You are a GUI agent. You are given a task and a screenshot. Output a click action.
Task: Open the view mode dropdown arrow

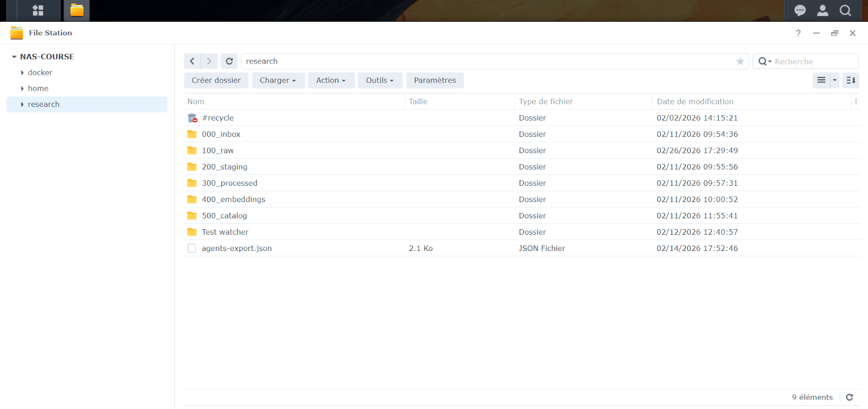(x=834, y=80)
